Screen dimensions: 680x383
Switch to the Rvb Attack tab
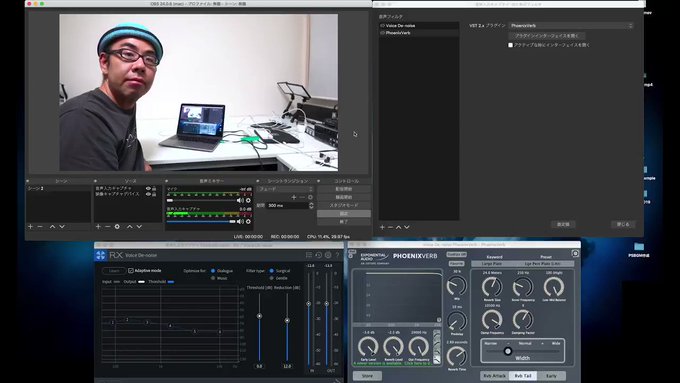[494, 376]
